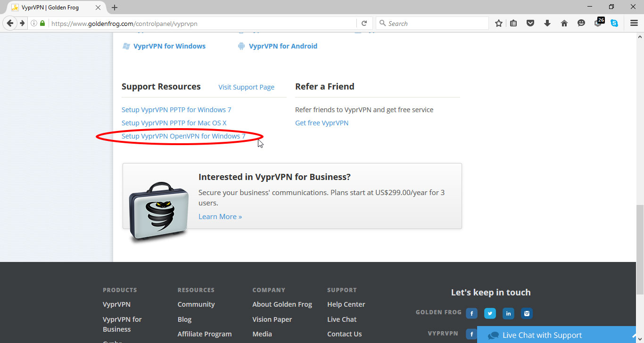This screenshot has width=644, height=343.
Task: Show site information via the circled i icon
Action: 34,23
